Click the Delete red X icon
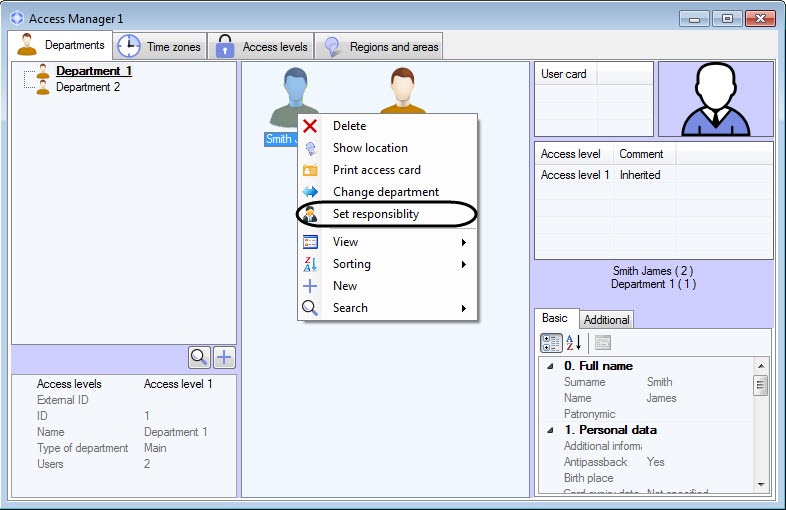This screenshot has height=510, width=786. (x=310, y=126)
